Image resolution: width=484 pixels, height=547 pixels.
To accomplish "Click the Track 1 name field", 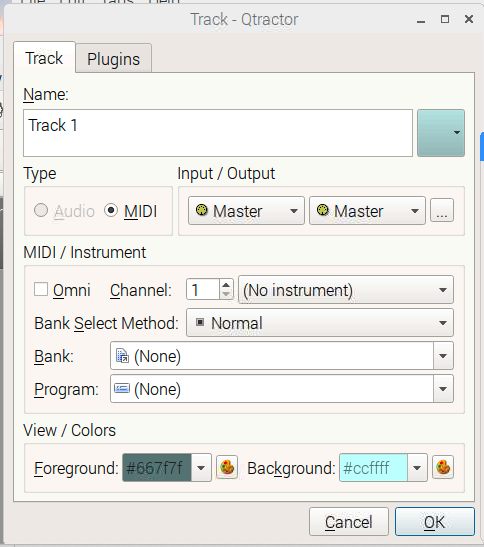I will 218,133.
